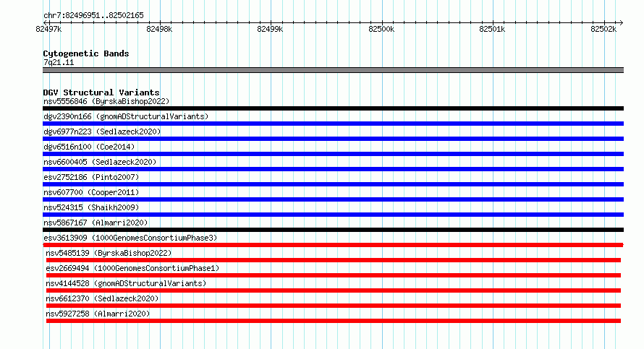Image resolution: width=644 pixels, height=349 pixels.
Task: Open variant label dgv2390n166 (gnomADStructuralVariants)
Action: [126, 116]
